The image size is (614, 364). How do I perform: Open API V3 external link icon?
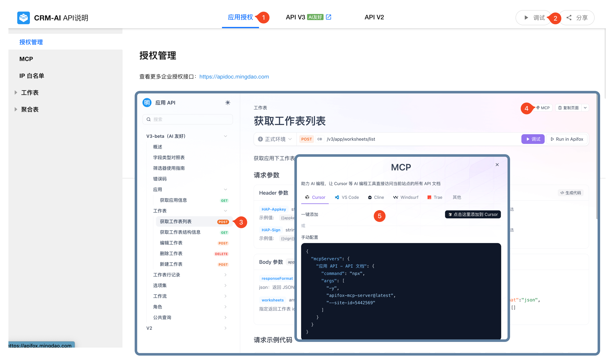click(x=328, y=17)
